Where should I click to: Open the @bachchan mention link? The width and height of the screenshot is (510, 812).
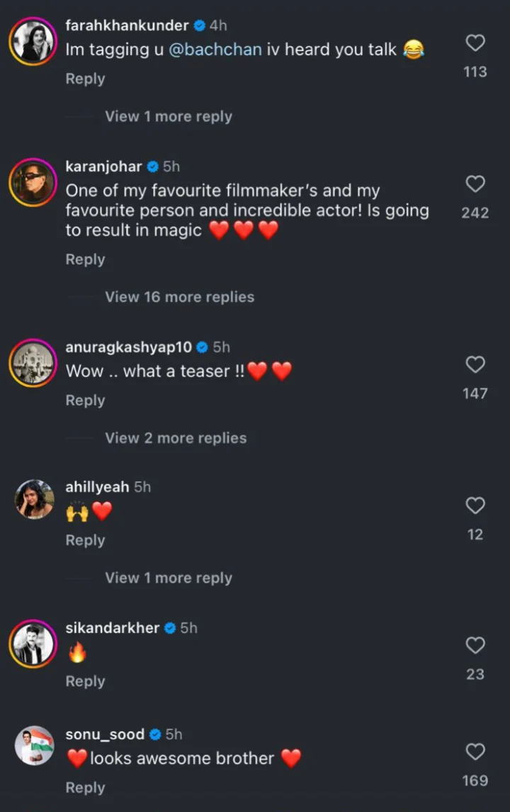coord(215,50)
